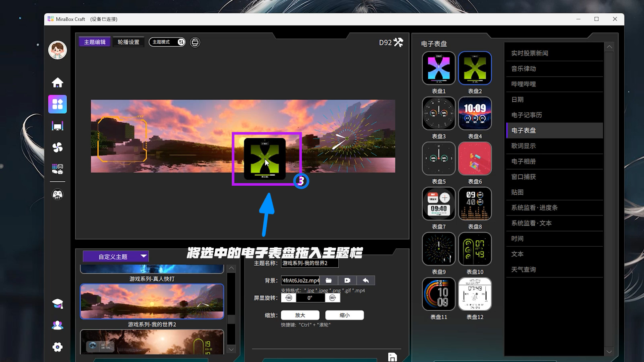Select watch face 表盘2
This screenshot has height=362, width=644.
[475, 68]
